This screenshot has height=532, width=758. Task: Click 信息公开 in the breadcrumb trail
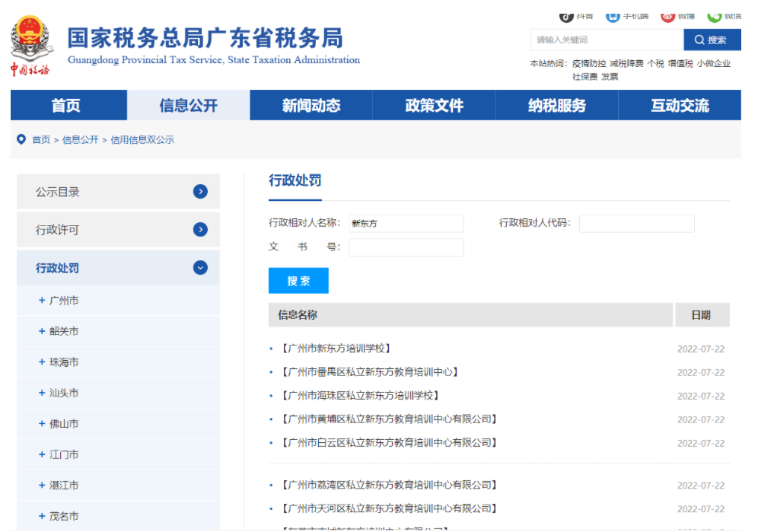point(80,140)
